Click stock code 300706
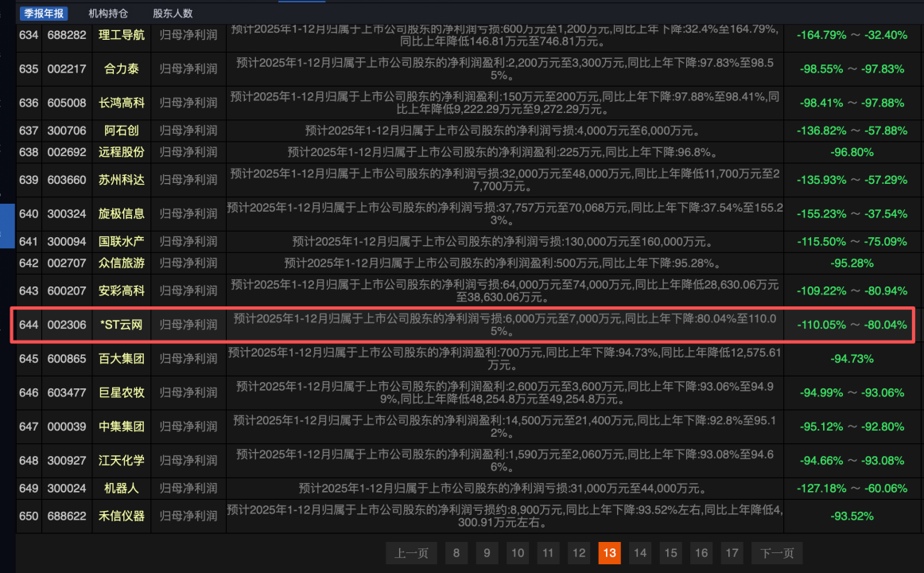 click(x=67, y=131)
